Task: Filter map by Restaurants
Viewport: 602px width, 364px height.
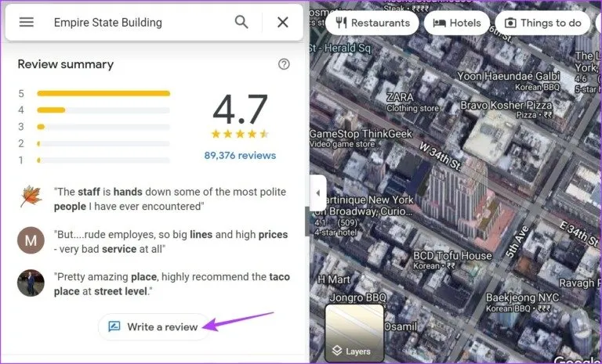Action: pyautogui.click(x=372, y=23)
